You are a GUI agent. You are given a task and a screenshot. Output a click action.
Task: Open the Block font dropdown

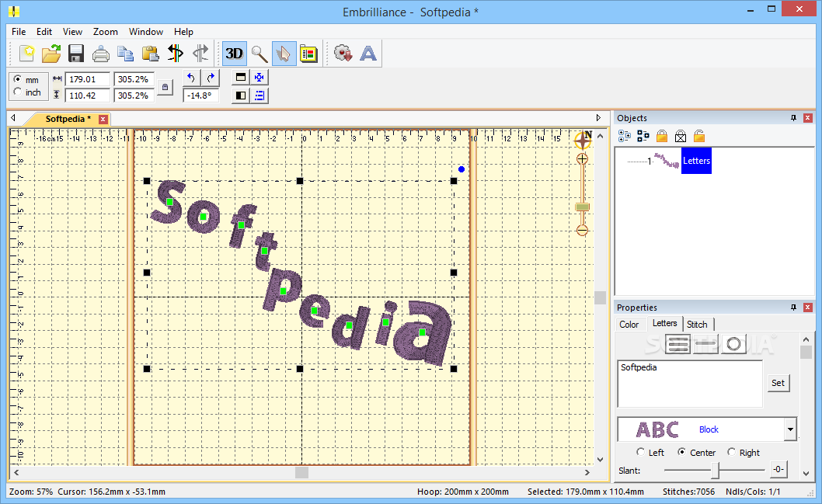click(x=790, y=429)
